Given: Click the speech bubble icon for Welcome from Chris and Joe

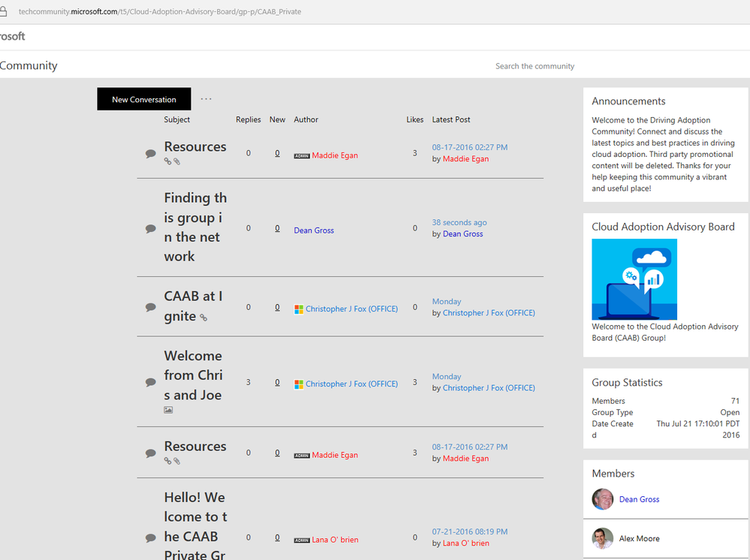Looking at the screenshot, I should click(151, 382).
